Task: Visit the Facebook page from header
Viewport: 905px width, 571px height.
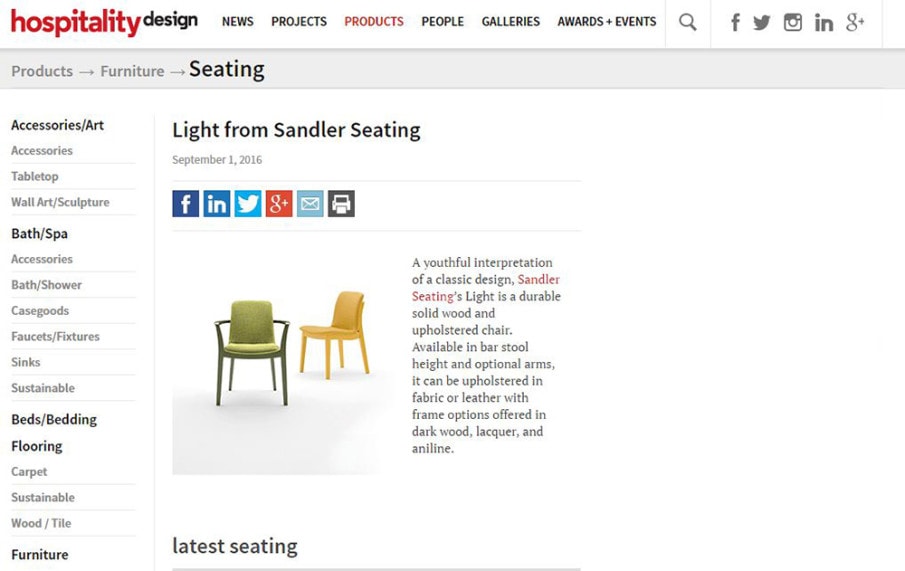Action: pyautogui.click(x=735, y=22)
